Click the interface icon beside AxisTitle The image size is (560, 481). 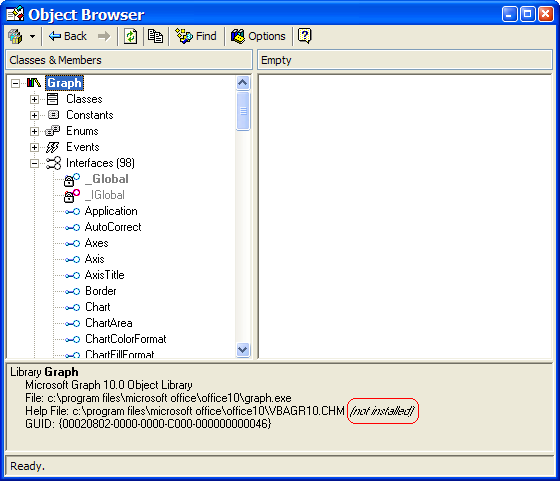(72, 276)
